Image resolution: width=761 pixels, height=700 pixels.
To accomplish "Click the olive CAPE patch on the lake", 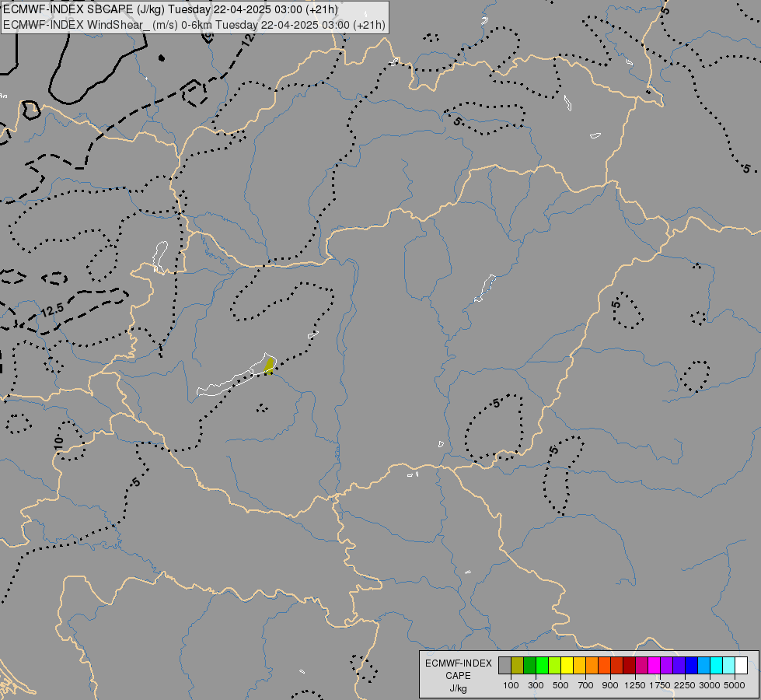I will [x=269, y=366].
